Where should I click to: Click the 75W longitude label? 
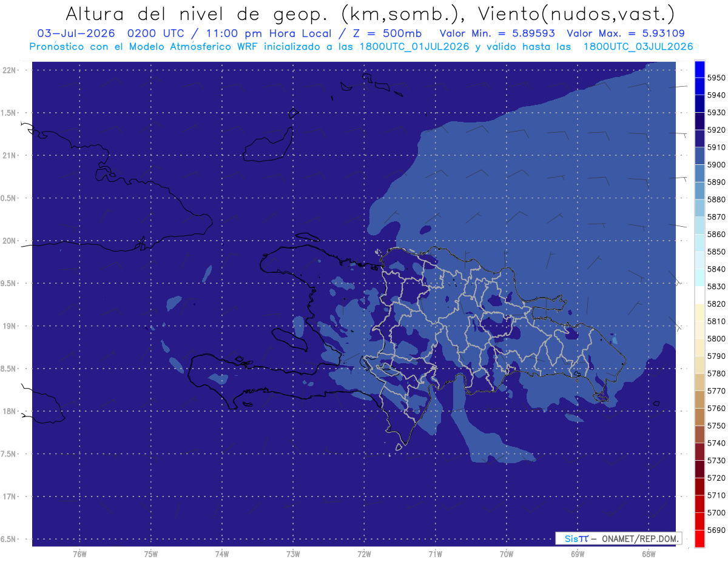point(151,554)
